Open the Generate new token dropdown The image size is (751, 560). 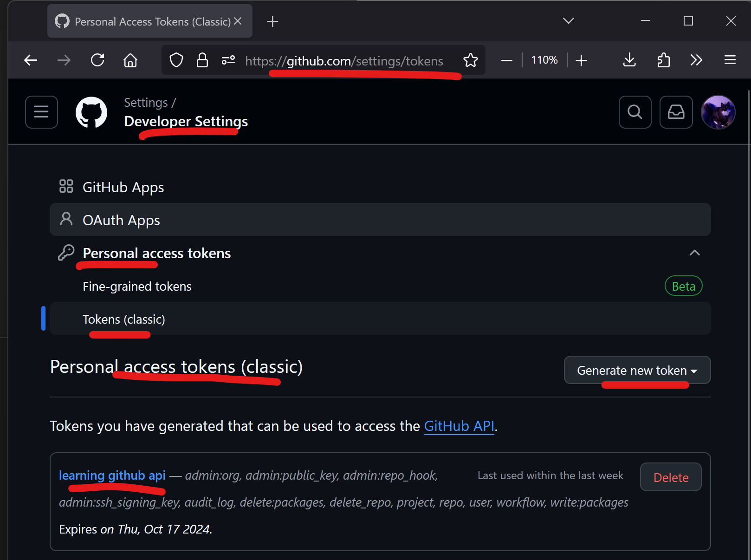[637, 370]
